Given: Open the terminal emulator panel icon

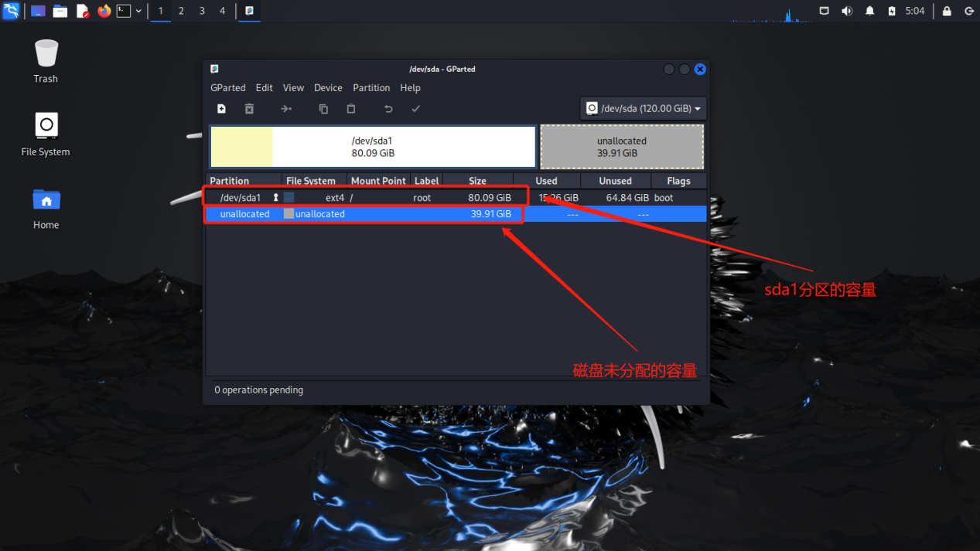Looking at the screenshot, I should point(124,11).
